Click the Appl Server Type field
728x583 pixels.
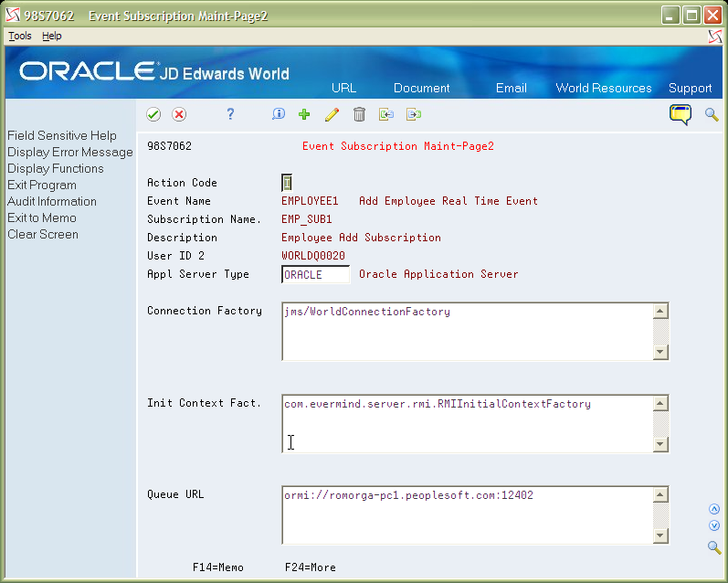tap(315, 274)
